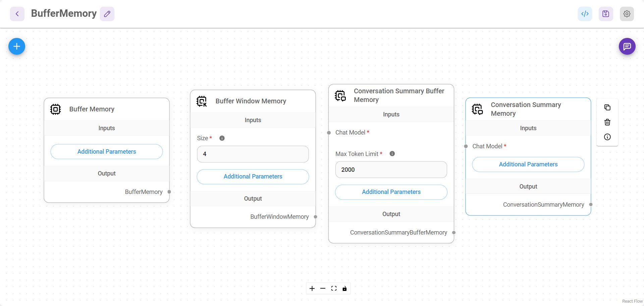The height and width of the screenshot is (306, 644).
Task: Edit the BufferMemory flow name with pencil icon
Action: pyautogui.click(x=107, y=14)
